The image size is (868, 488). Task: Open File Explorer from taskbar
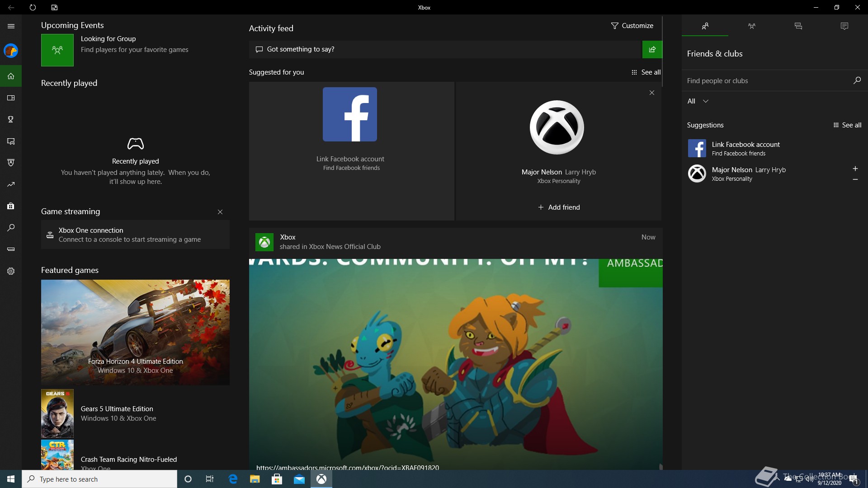(255, 479)
